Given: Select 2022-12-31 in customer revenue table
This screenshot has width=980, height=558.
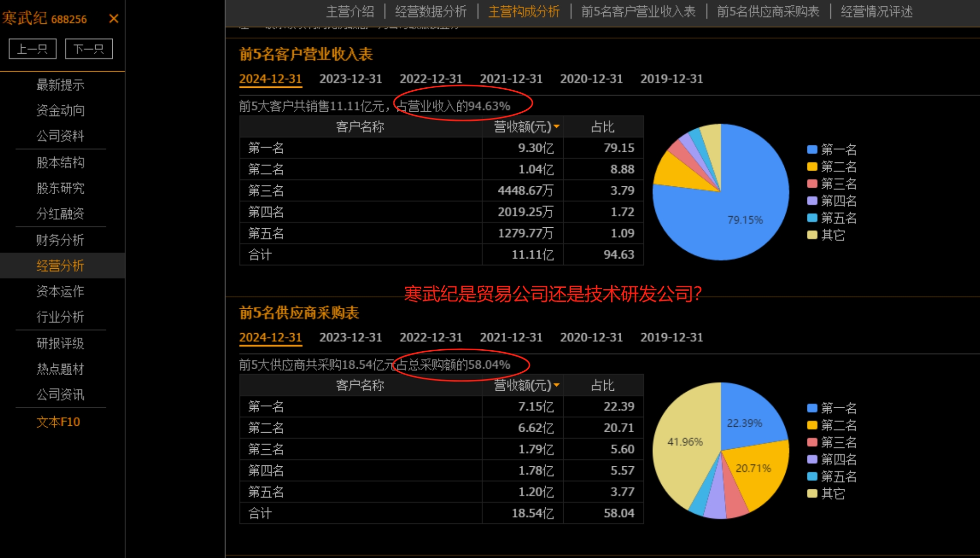Looking at the screenshot, I should (x=431, y=79).
